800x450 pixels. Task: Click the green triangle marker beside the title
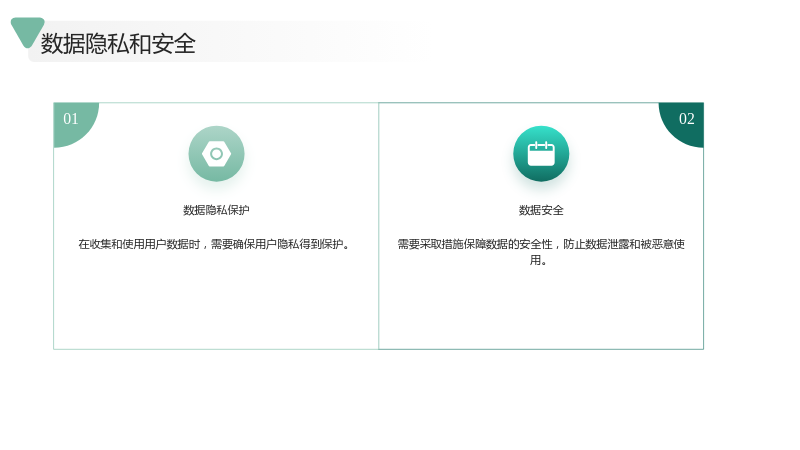(x=26, y=31)
